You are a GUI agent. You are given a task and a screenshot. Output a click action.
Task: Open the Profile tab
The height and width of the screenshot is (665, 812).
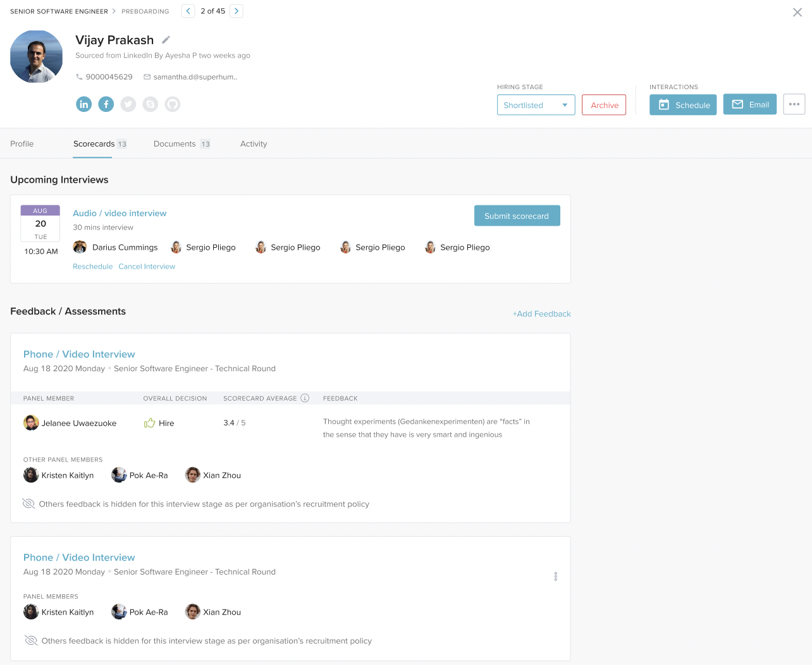pyautogui.click(x=22, y=144)
